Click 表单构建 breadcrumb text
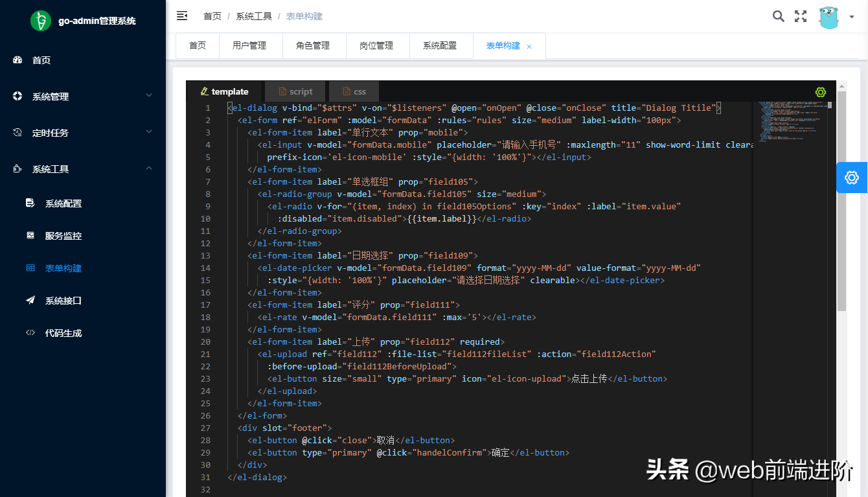Image resolution: width=868 pixels, height=497 pixels. [x=304, y=16]
